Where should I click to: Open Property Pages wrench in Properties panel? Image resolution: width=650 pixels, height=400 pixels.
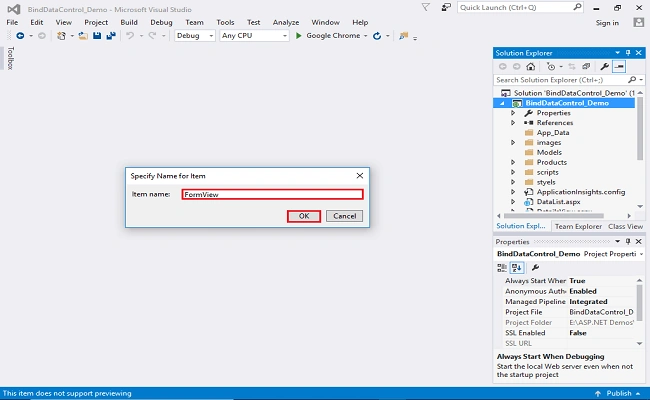coord(535,268)
